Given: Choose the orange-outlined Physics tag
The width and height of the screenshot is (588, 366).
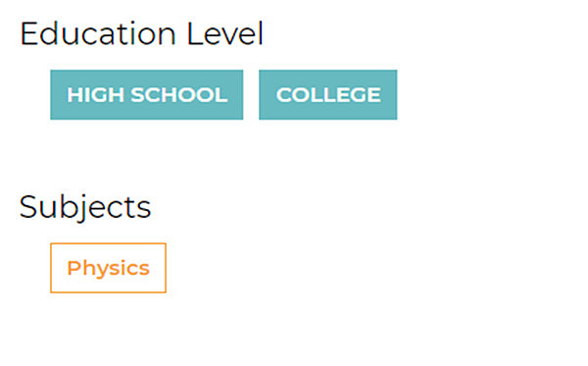Looking at the screenshot, I should pos(109,268).
